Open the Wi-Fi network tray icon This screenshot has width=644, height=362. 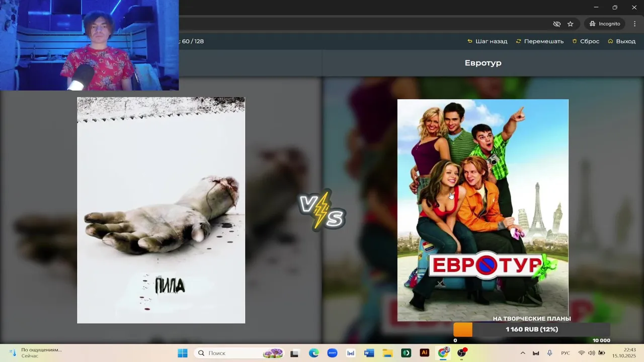582,353
